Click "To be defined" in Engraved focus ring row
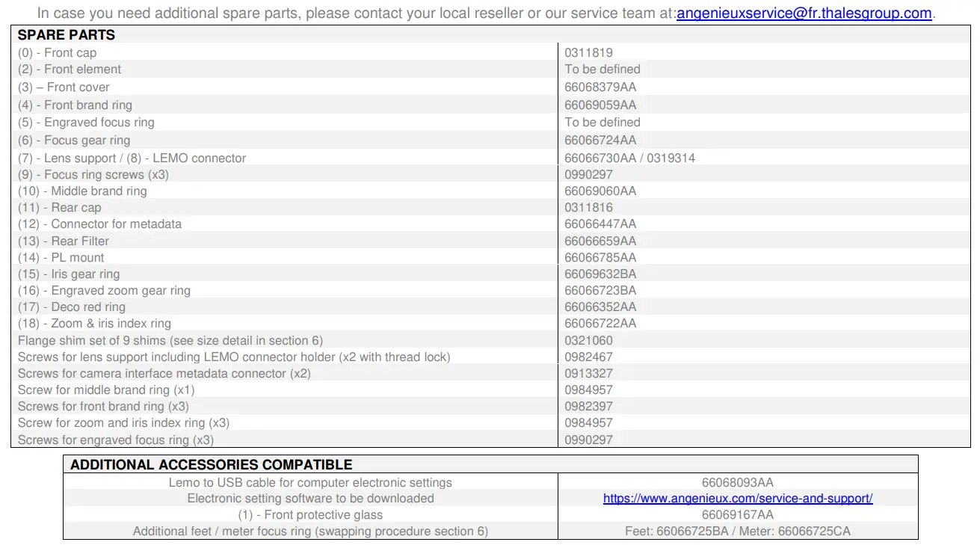Screen dimensions: 980x548 [603, 123]
